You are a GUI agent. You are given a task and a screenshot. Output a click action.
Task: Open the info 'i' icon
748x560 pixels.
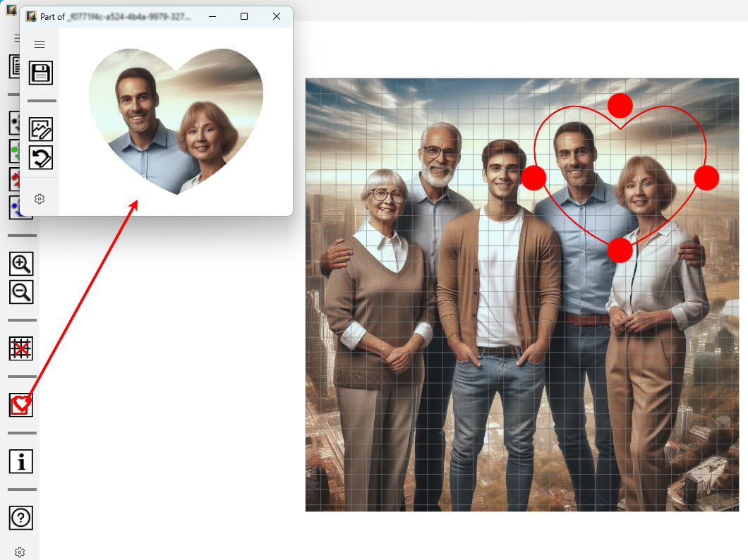[21, 461]
